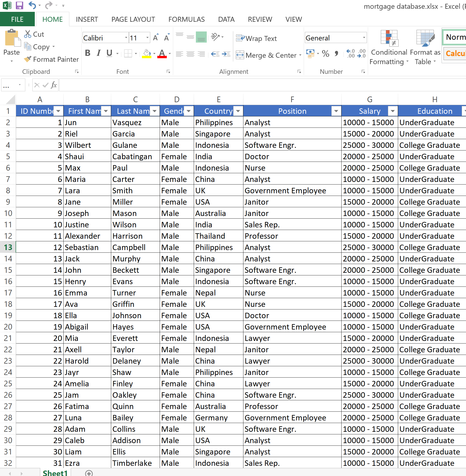The image size is (466, 476).
Task: Click the Cut button
Action: point(34,34)
